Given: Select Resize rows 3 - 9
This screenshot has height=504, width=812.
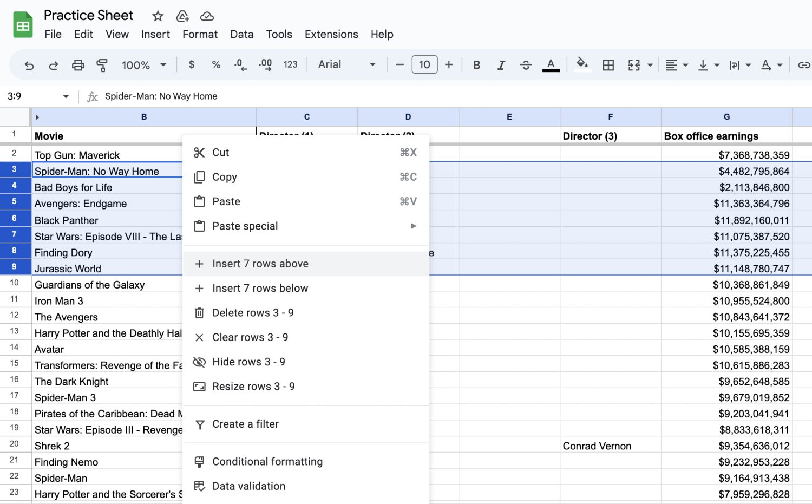Looking at the screenshot, I should tap(306, 387).
